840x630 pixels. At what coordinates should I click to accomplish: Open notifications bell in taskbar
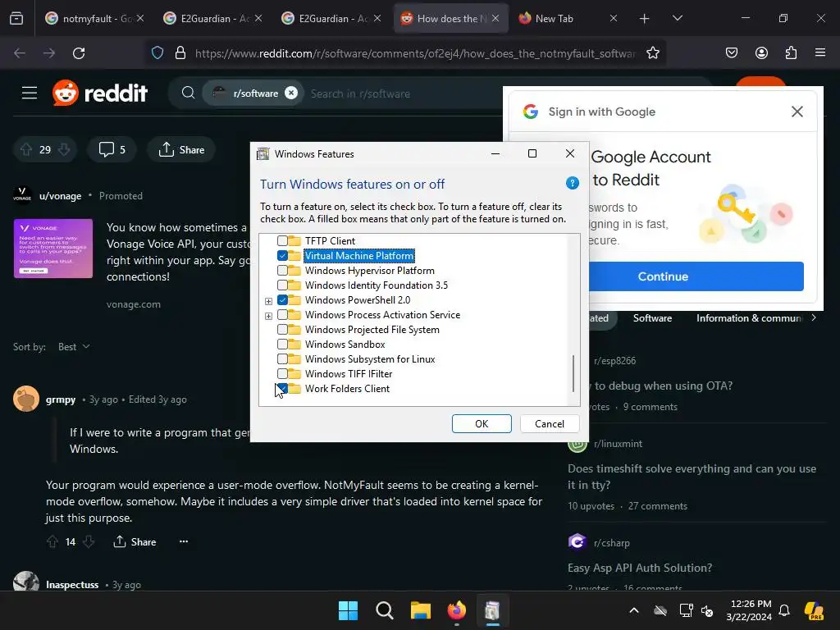pyautogui.click(x=784, y=610)
